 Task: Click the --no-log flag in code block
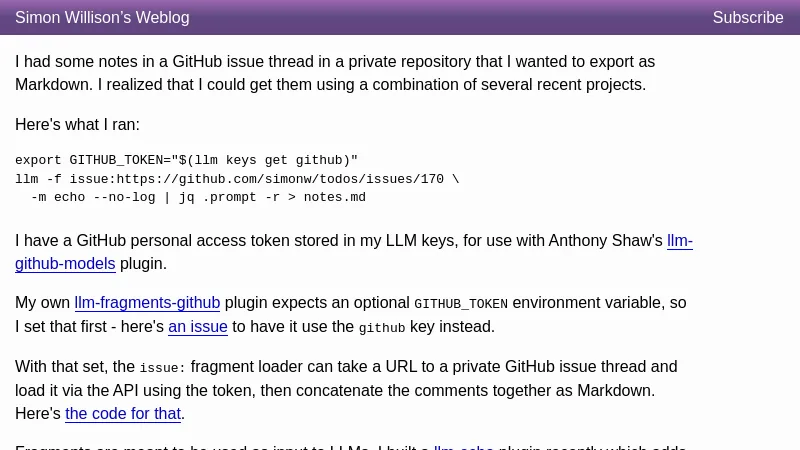click(124, 197)
